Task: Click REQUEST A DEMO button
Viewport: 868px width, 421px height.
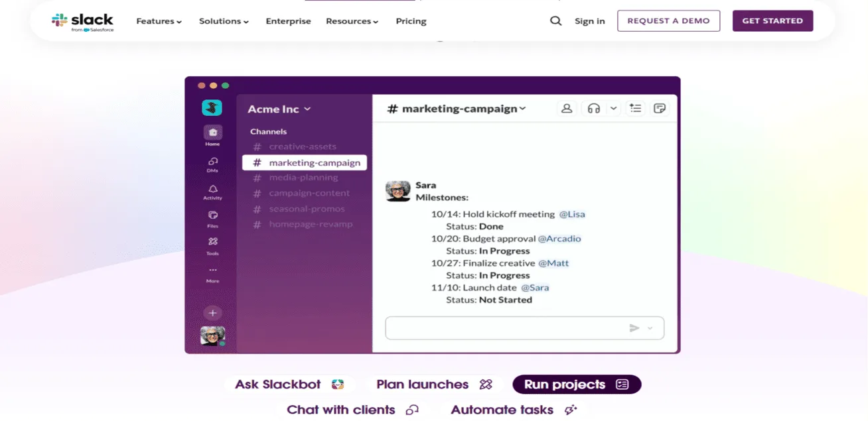Action: point(668,21)
